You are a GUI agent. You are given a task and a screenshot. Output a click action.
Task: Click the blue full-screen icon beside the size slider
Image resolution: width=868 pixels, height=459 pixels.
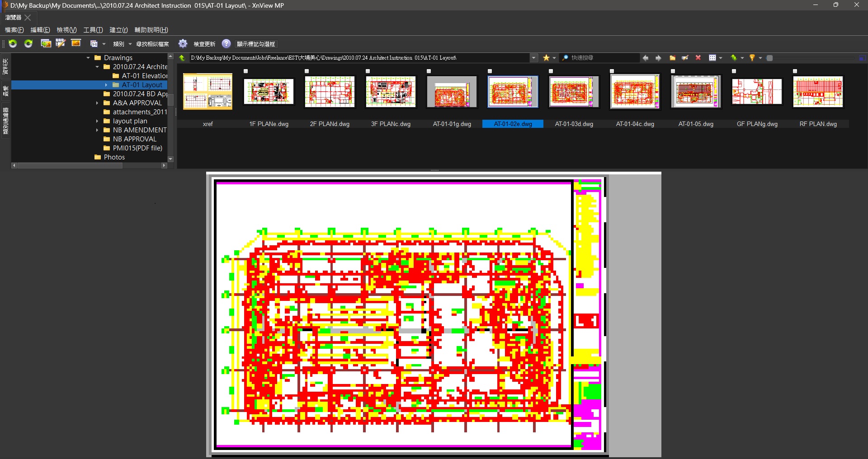[x=862, y=58]
